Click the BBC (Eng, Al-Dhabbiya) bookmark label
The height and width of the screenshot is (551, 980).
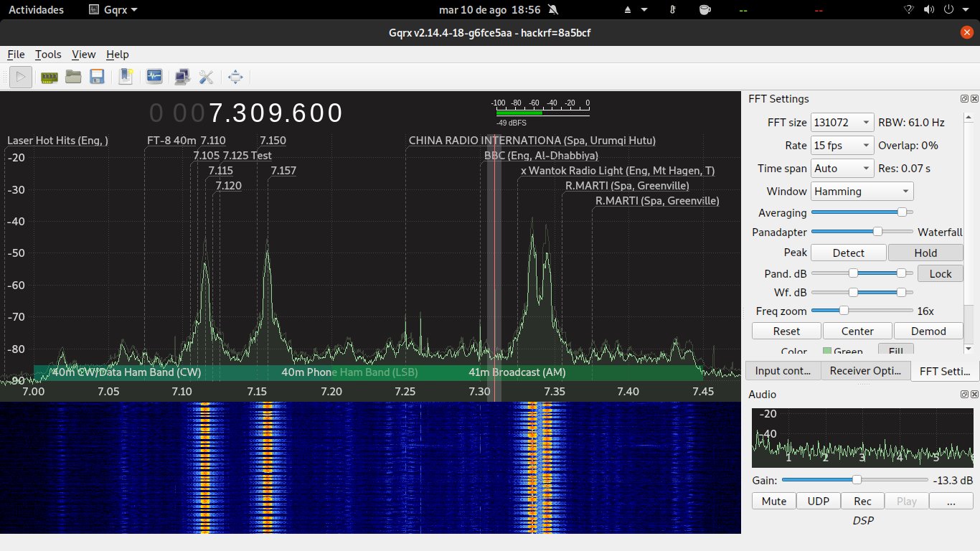[541, 155]
